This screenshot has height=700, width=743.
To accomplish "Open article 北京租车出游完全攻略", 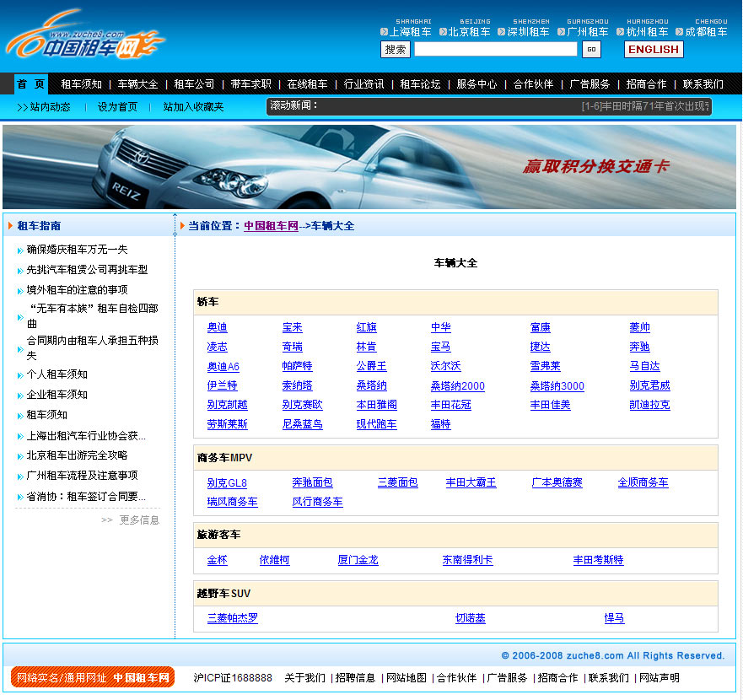I will (78, 455).
